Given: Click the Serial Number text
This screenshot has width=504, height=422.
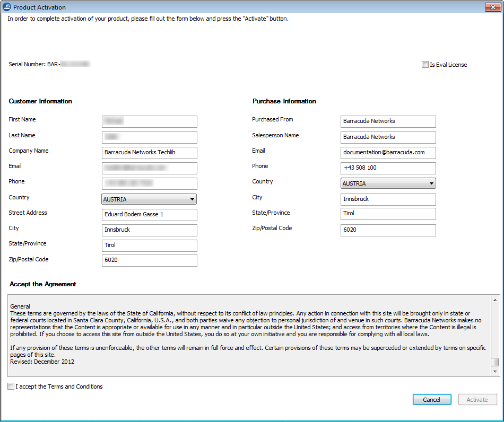Looking at the screenshot, I should (x=49, y=64).
